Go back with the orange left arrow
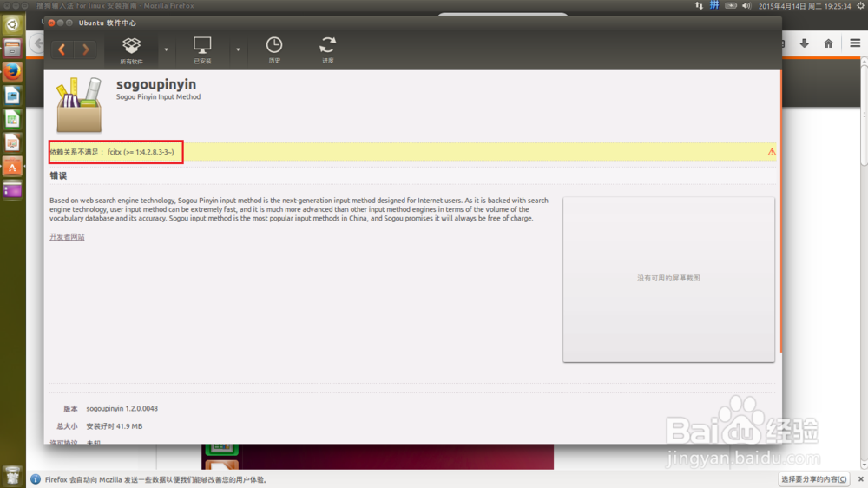This screenshot has width=868, height=488. [x=62, y=49]
